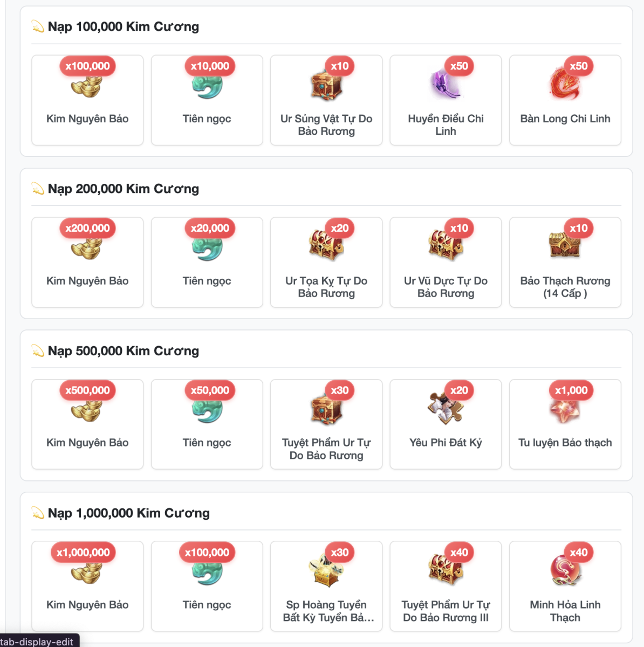Click the Huyền Điểu Chi Linh purple bird icon
The width and height of the screenshot is (644, 647).
click(446, 86)
